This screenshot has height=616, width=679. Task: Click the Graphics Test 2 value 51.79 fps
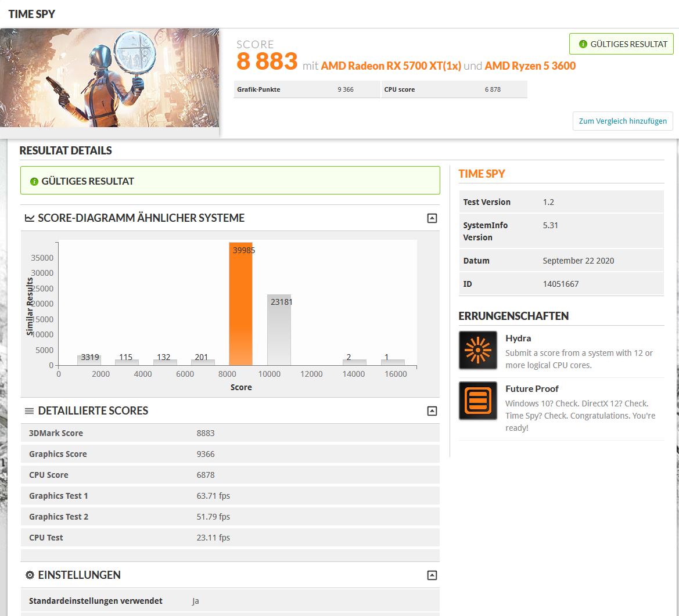click(213, 517)
